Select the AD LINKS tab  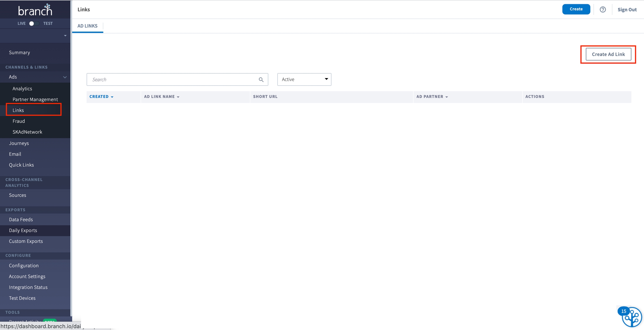[87, 26]
